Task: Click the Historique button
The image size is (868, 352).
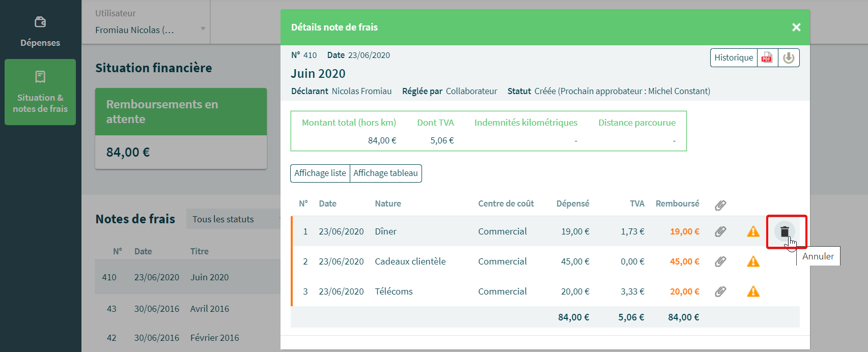Action: pyautogui.click(x=733, y=58)
